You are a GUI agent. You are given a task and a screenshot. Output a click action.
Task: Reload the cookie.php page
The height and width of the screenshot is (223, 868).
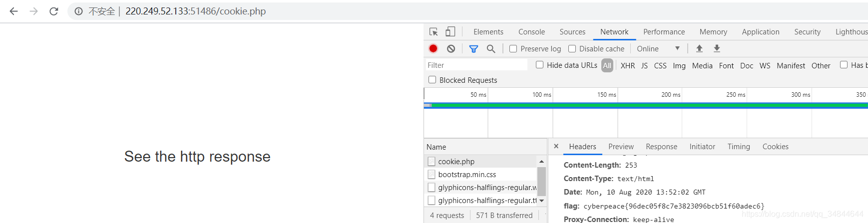tap(54, 11)
